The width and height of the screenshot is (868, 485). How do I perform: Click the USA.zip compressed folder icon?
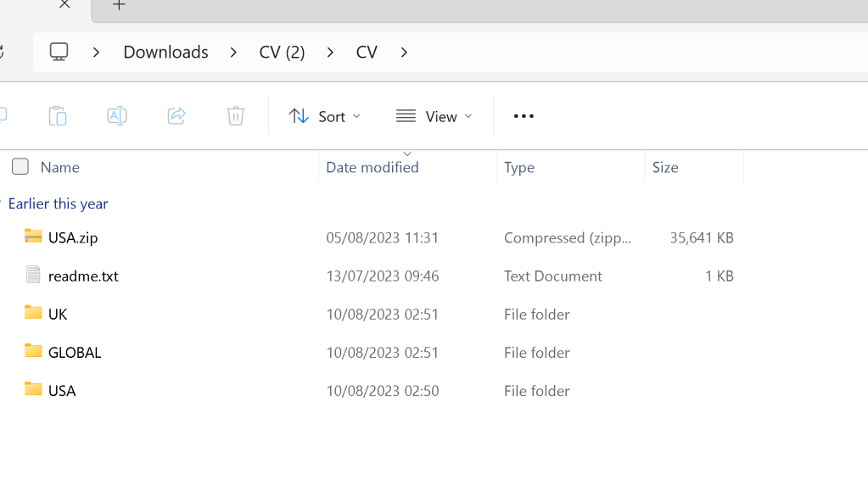coord(33,237)
